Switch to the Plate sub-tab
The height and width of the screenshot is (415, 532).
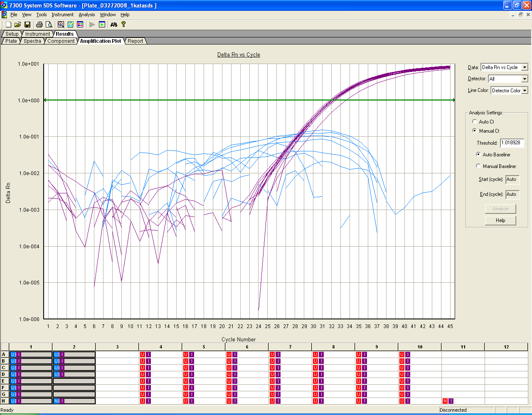point(11,41)
